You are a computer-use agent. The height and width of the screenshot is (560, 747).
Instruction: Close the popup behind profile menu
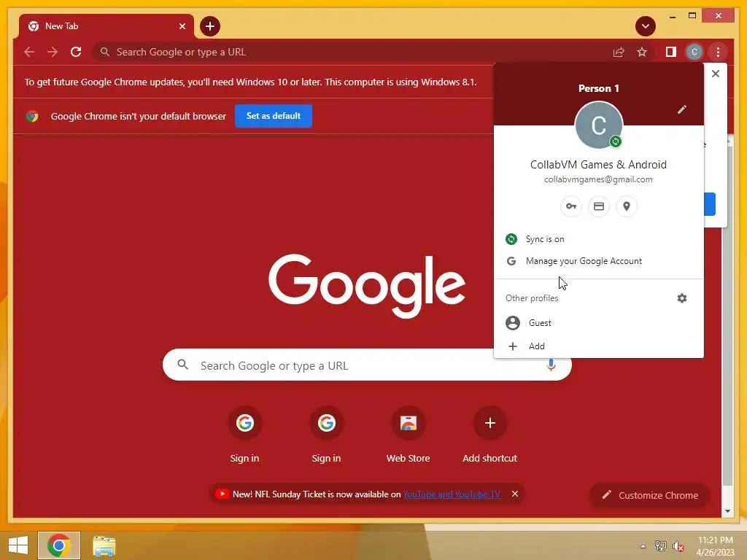pos(715,74)
